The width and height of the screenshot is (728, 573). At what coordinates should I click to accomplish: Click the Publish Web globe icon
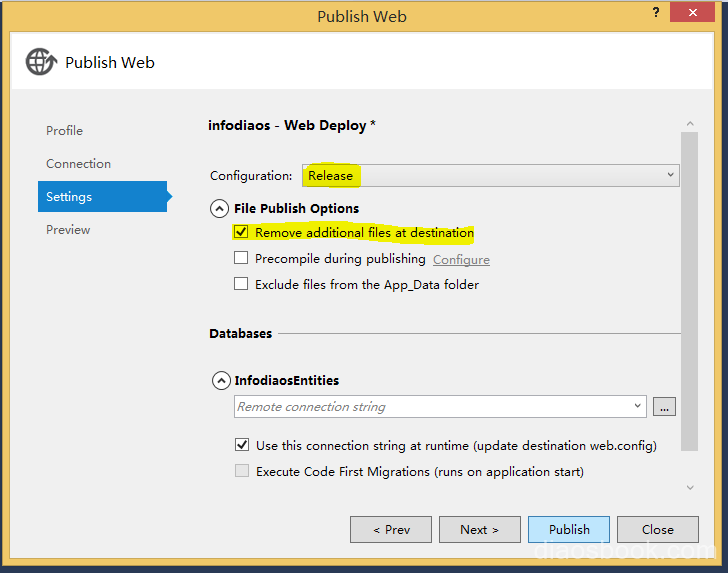click(40, 62)
